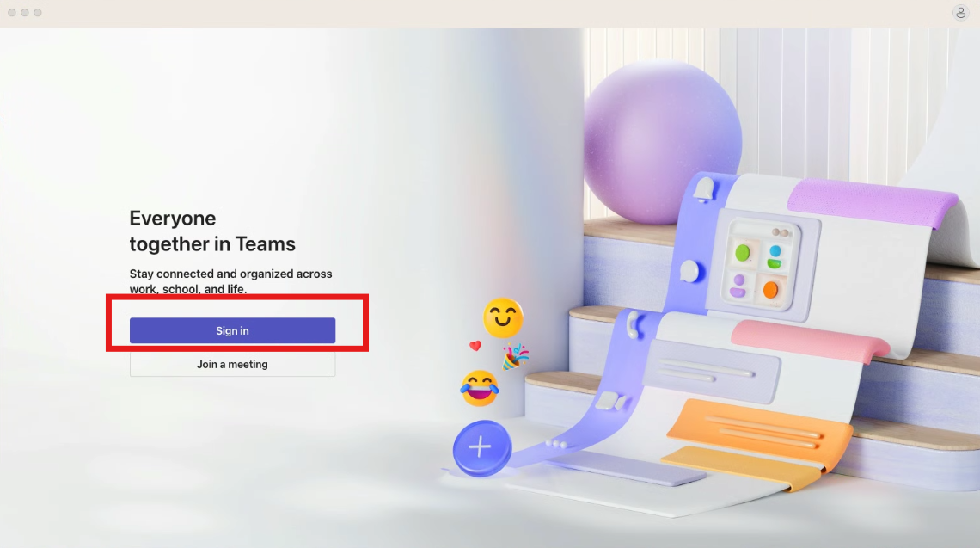Image resolution: width=980 pixels, height=548 pixels.
Task: Click the three dots on the purple ribbon
Action: tap(555, 444)
